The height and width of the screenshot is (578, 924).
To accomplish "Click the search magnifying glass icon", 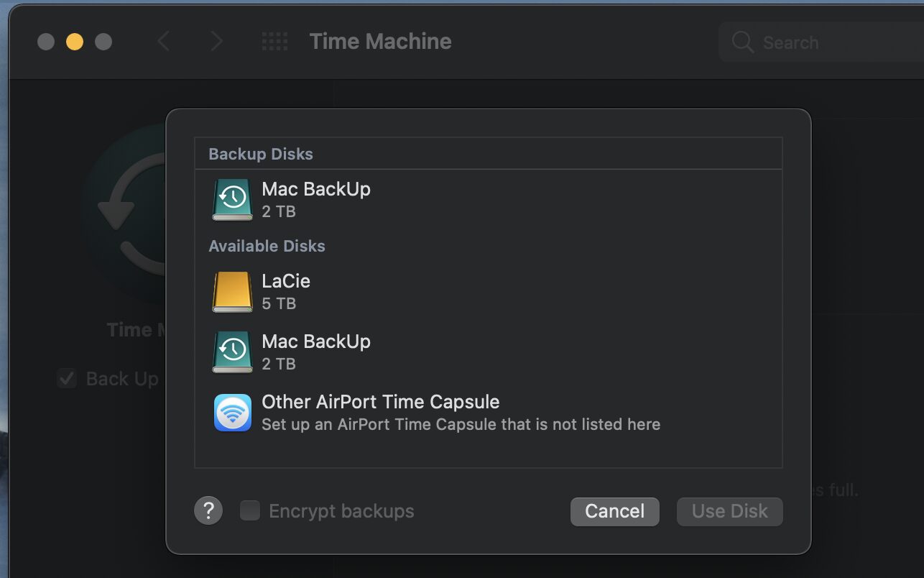I will point(742,42).
